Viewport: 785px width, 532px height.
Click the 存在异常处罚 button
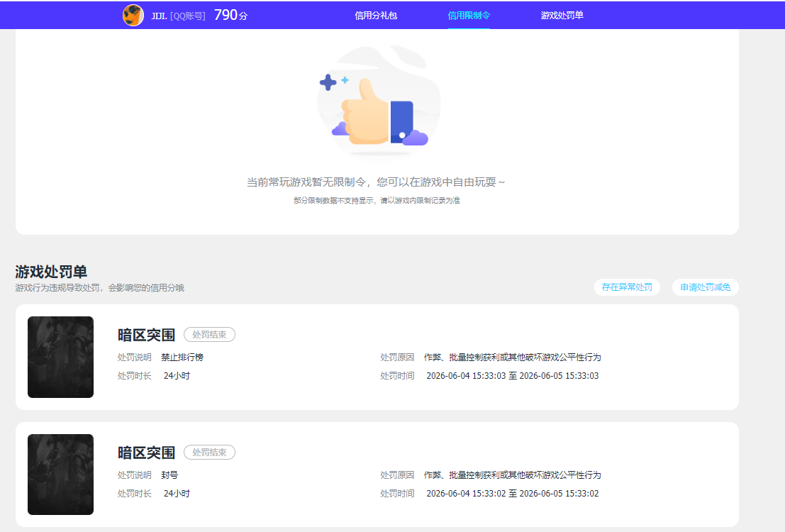[x=627, y=287]
